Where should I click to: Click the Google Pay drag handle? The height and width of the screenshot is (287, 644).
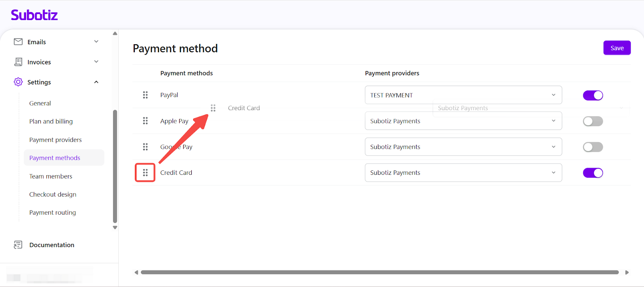[x=145, y=147]
